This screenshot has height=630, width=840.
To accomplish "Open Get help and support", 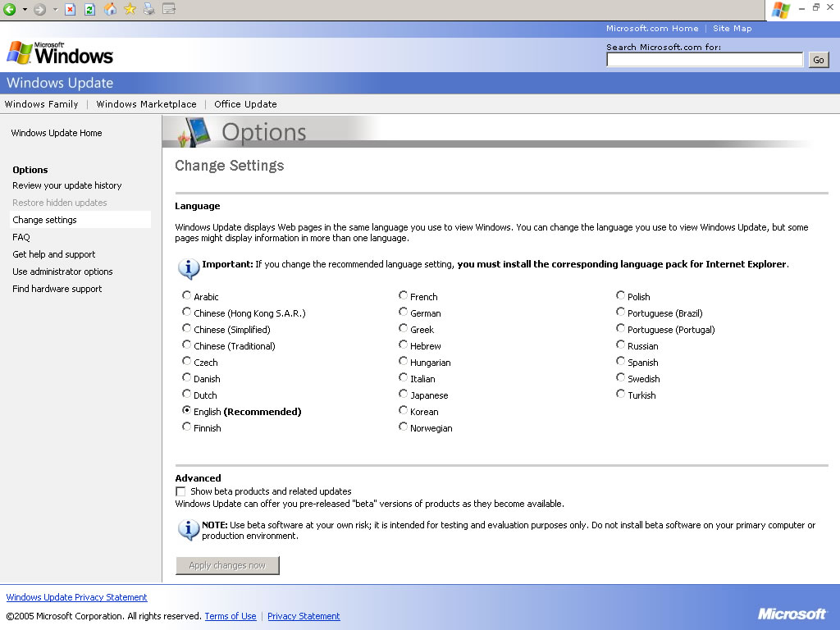I will (x=53, y=254).
